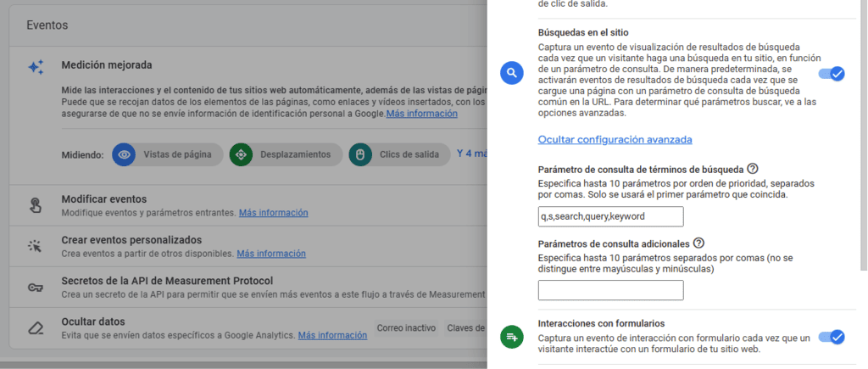Open Más información link for Ocultar datos
The height and width of the screenshot is (369, 868).
click(x=332, y=336)
